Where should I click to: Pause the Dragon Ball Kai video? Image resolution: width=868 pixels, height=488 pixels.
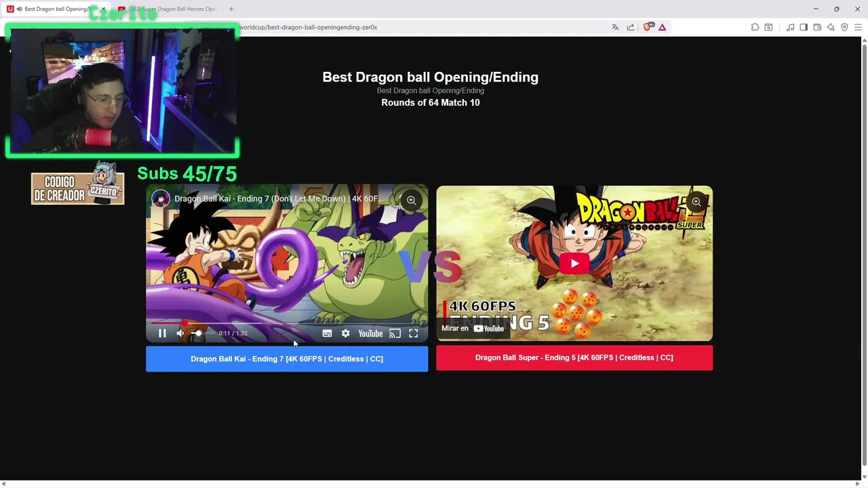tap(162, 333)
